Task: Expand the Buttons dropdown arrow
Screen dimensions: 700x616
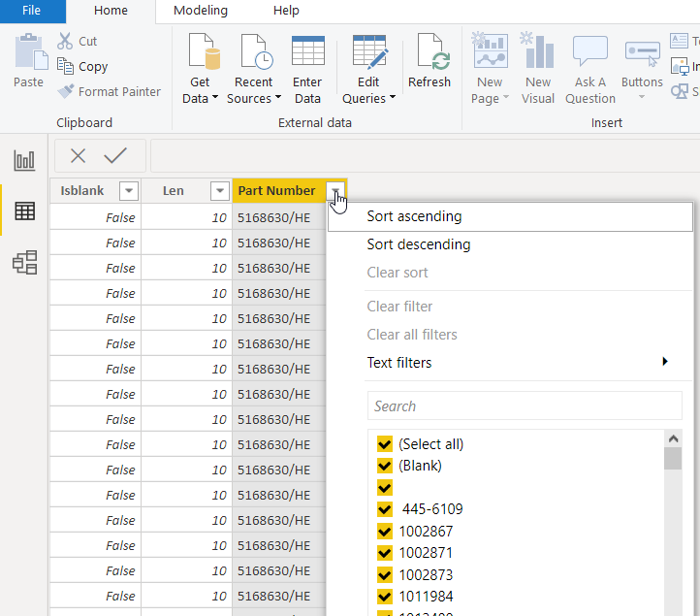Action: tap(642, 97)
